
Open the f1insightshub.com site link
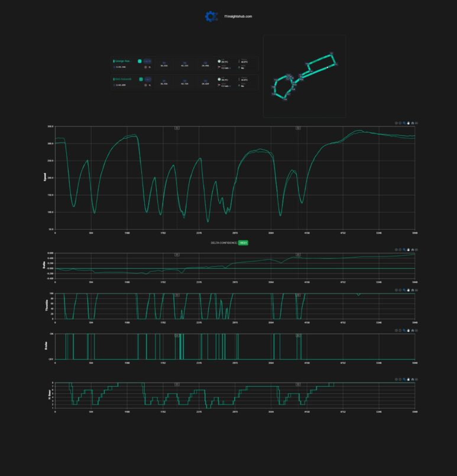[238, 17]
